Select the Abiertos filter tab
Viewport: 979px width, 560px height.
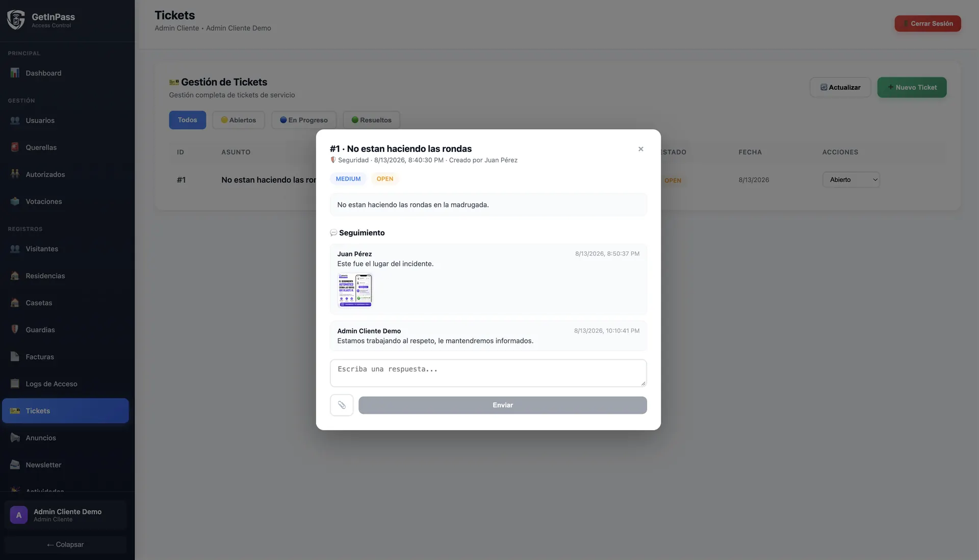(x=239, y=120)
